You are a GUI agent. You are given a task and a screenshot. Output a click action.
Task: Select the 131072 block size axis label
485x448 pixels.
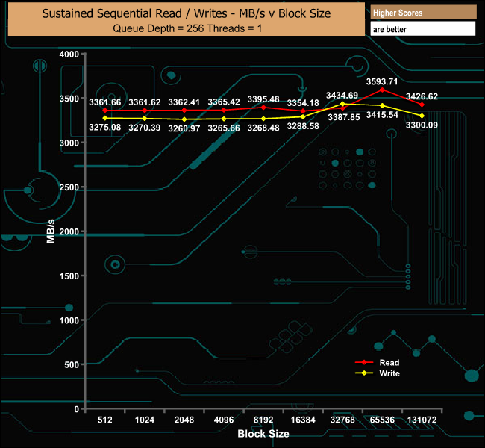tap(422, 420)
